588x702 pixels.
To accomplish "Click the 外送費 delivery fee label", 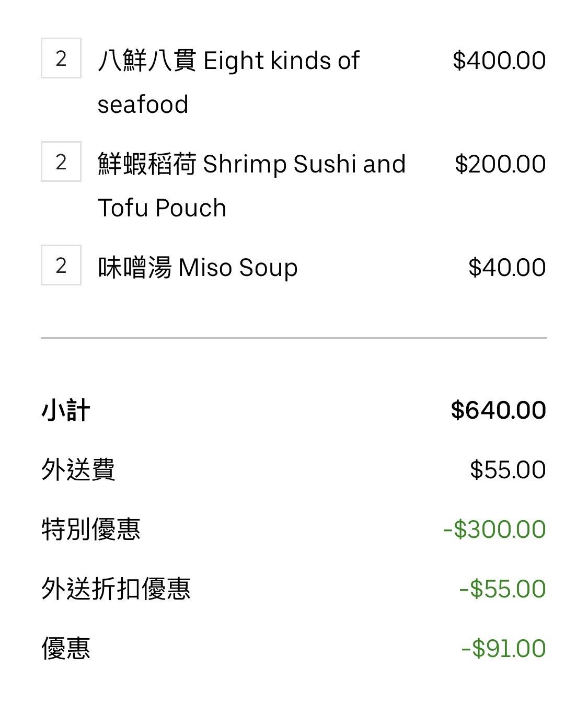I will click(78, 469).
